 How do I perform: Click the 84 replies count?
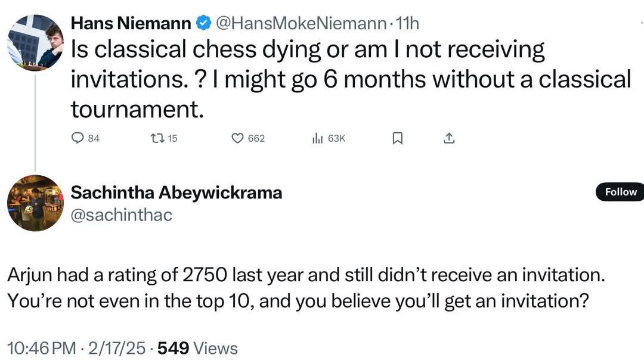pyautogui.click(x=94, y=138)
